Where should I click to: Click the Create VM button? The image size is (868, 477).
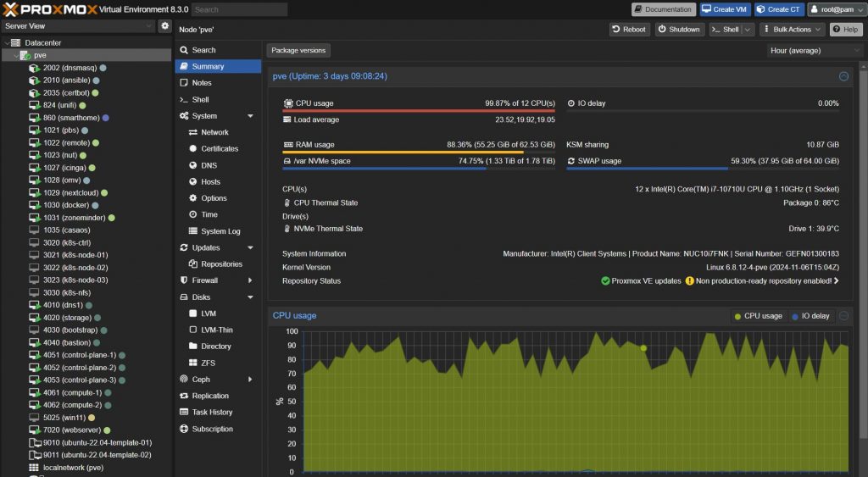click(x=724, y=9)
